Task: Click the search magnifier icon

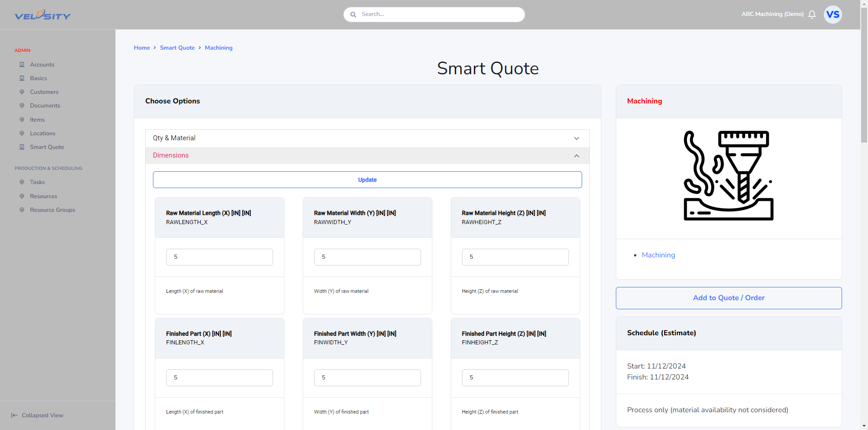Action: pyautogui.click(x=353, y=15)
